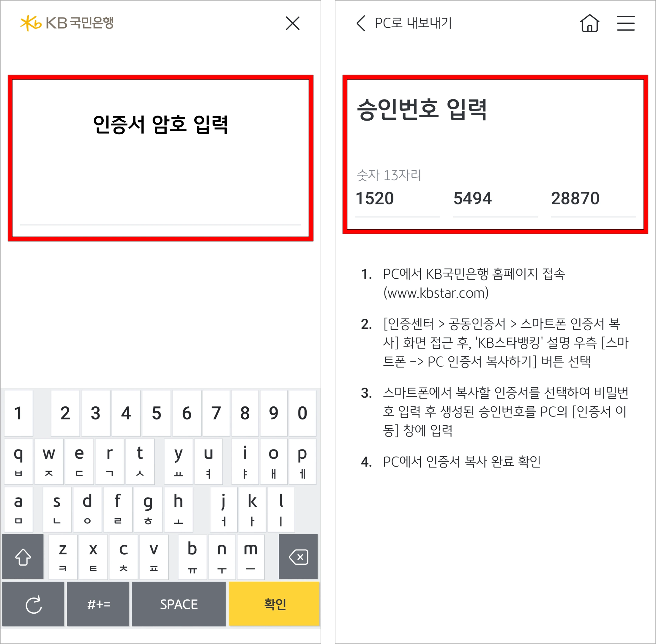656x644 pixels.
Task: Toggle the shift key on keyboard
Action: pyautogui.click(x=23, y=557)
